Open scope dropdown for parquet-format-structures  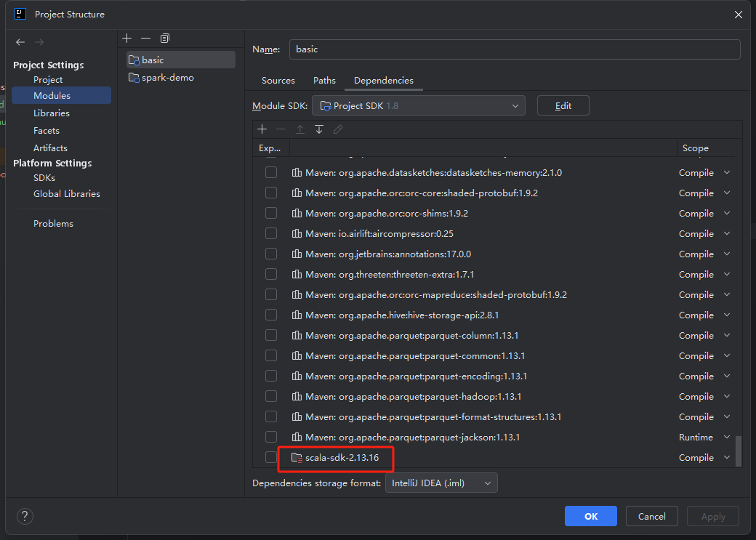point(727,416)
